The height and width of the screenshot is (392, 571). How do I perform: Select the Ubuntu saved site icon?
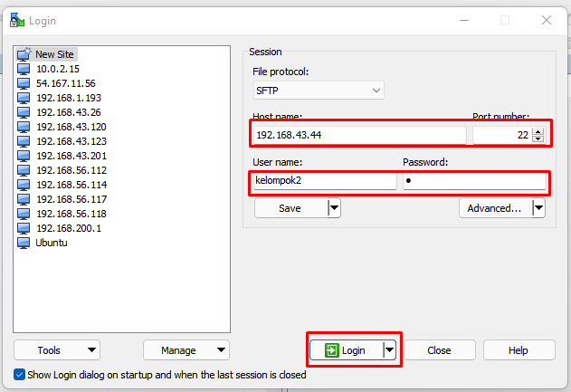[24, 243]
